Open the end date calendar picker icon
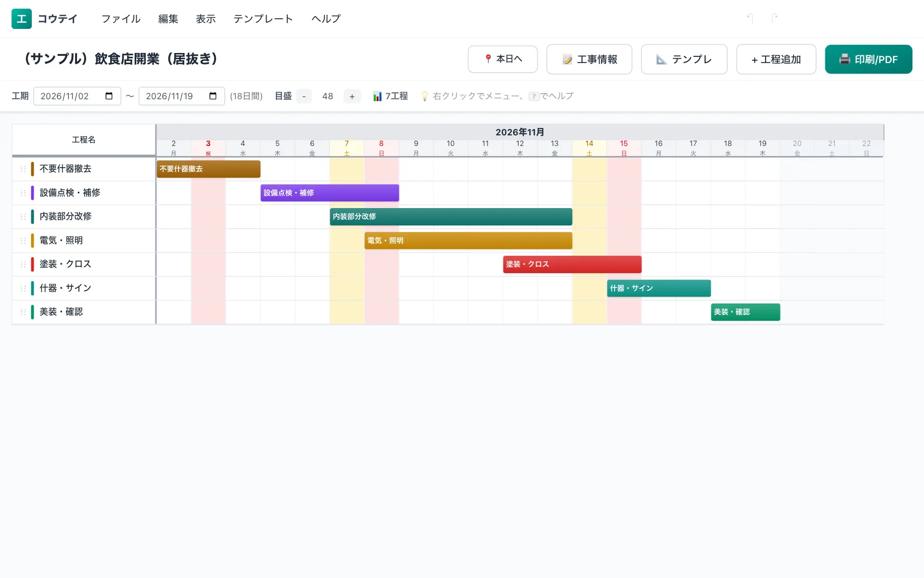 pos(213,96)
